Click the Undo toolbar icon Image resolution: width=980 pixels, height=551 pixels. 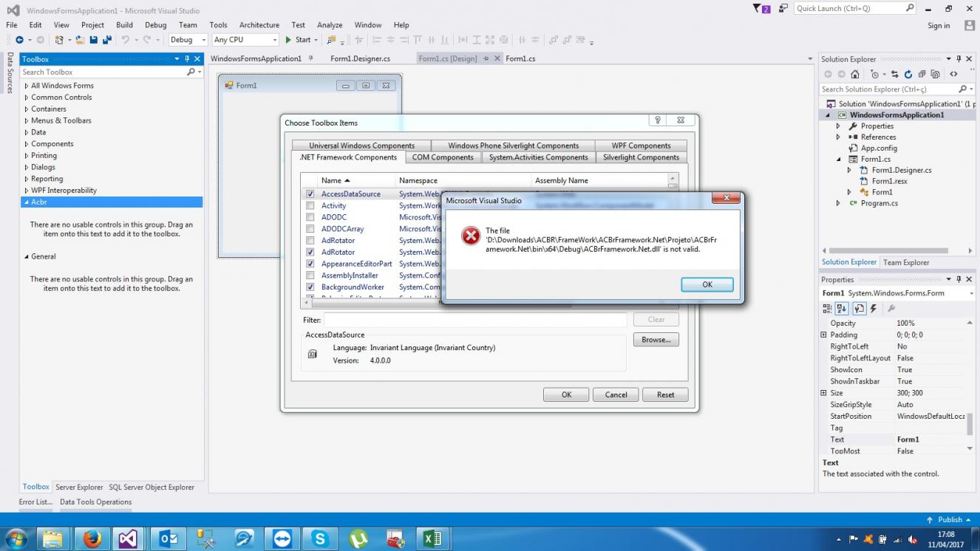[x=126, y=40]
